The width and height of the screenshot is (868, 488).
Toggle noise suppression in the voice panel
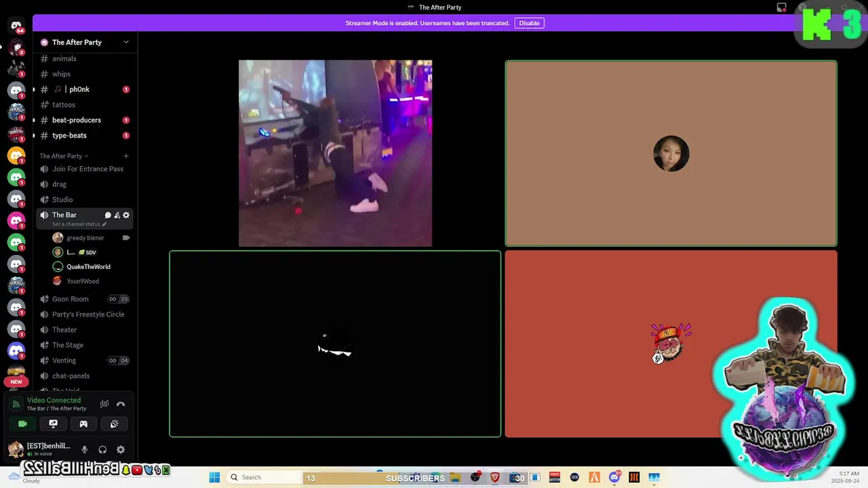coord(104,404)
